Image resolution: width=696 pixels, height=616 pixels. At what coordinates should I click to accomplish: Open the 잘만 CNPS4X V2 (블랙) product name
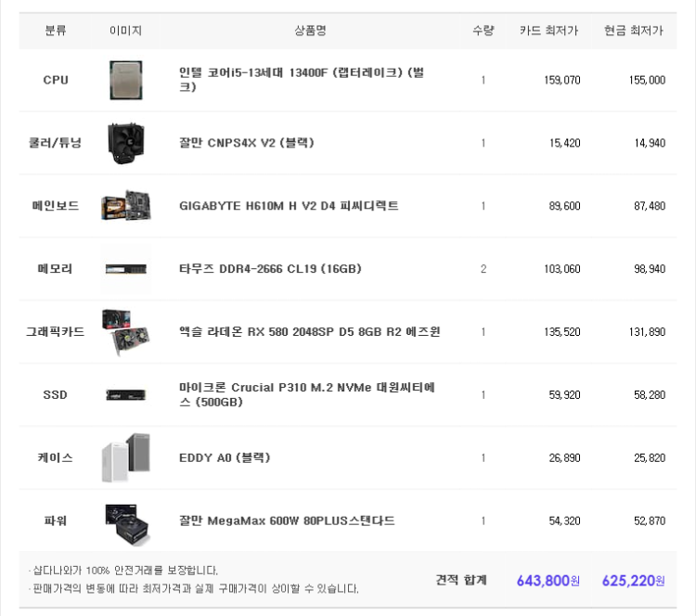point(246,143)
